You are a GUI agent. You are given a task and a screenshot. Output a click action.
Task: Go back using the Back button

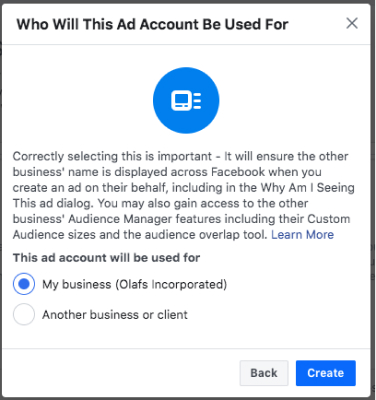tap(264, 373)
